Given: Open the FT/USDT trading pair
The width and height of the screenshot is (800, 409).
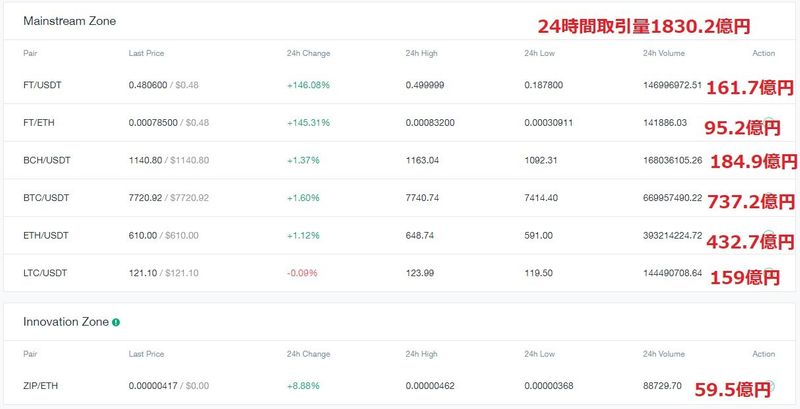Looking at the screenshot, I should [x=42, y=85].
